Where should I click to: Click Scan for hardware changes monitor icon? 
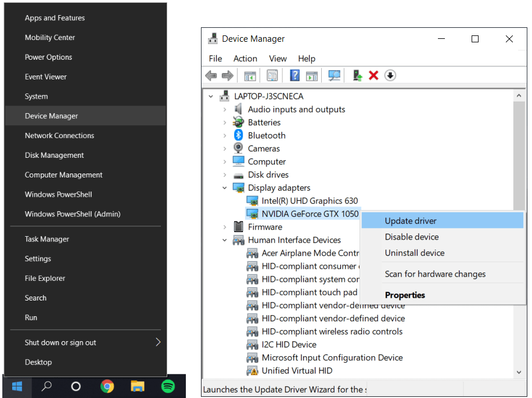334,75
